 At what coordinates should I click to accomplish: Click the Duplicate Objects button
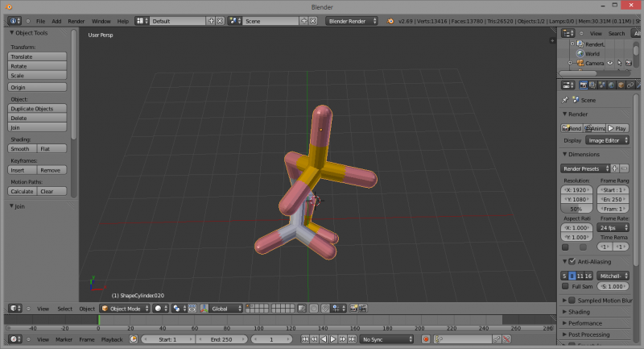37,108
